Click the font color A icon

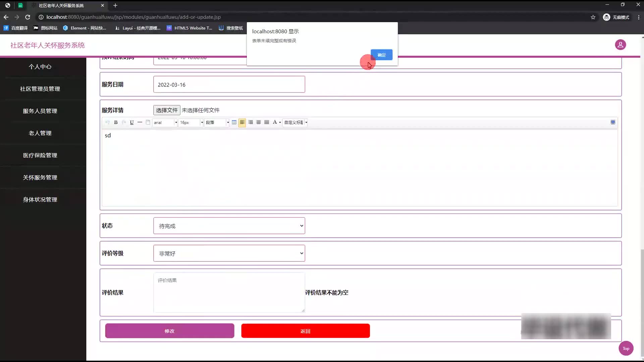click(x=275, y=122)
